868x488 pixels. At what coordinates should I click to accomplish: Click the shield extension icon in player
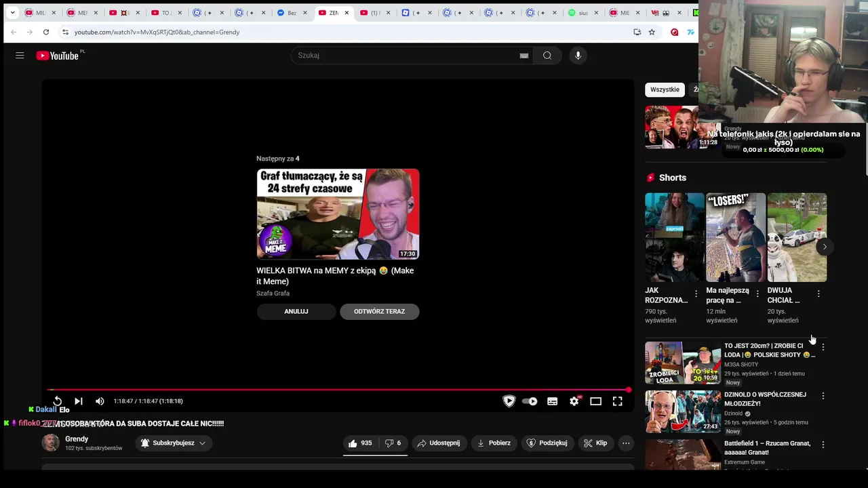(x=509, y=401)
